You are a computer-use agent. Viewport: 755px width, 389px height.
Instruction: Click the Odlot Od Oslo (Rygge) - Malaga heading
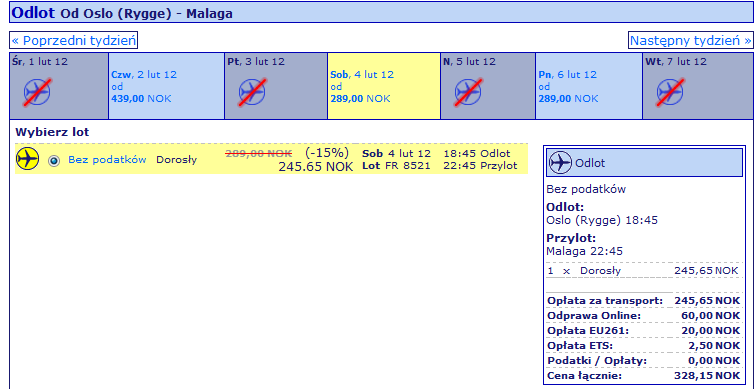122,13
